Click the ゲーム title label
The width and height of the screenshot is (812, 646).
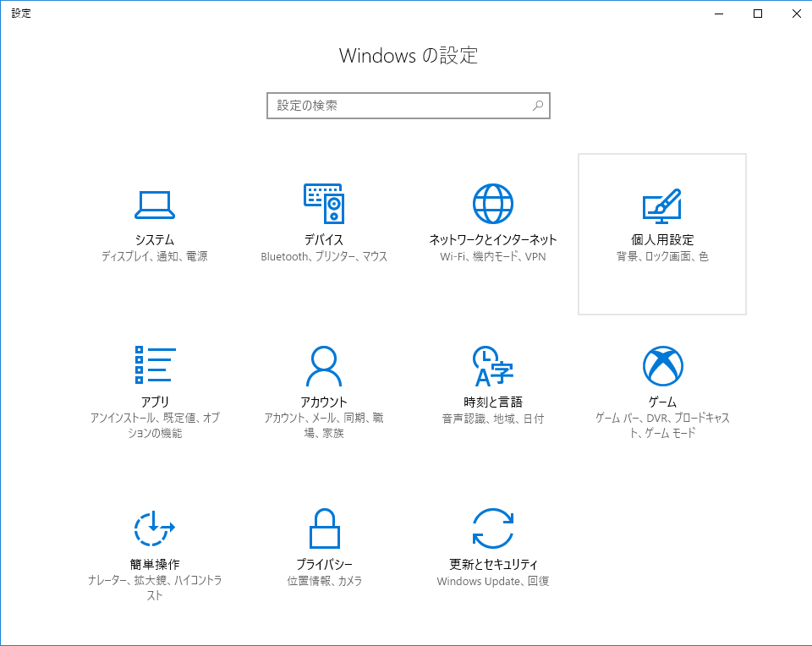coord(662,402)
